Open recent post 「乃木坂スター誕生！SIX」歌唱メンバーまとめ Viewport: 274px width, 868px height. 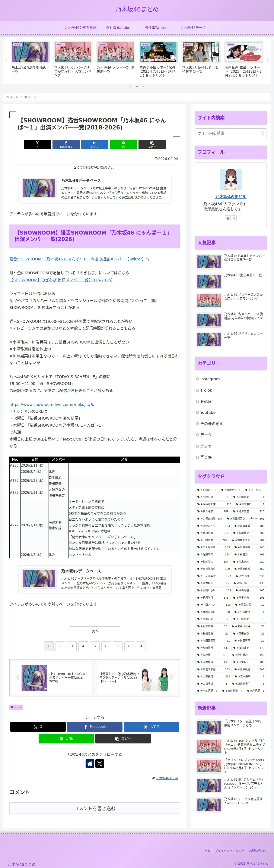pyautogui.click(x=231, y=727)
